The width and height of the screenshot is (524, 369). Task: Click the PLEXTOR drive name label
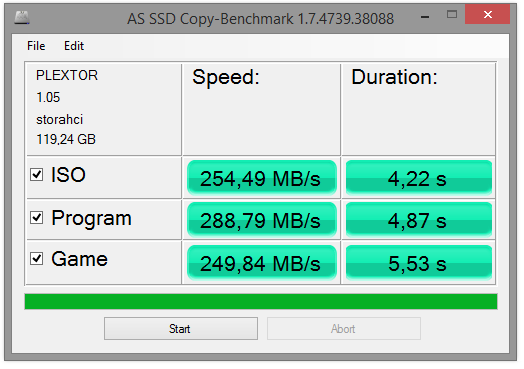click(67, 75)
